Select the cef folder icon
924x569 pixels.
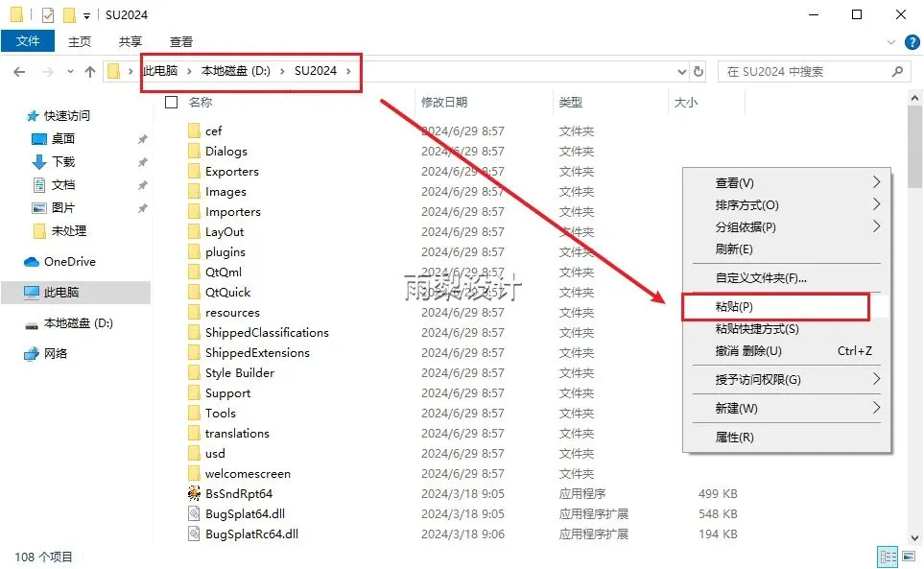coord(195,130)
